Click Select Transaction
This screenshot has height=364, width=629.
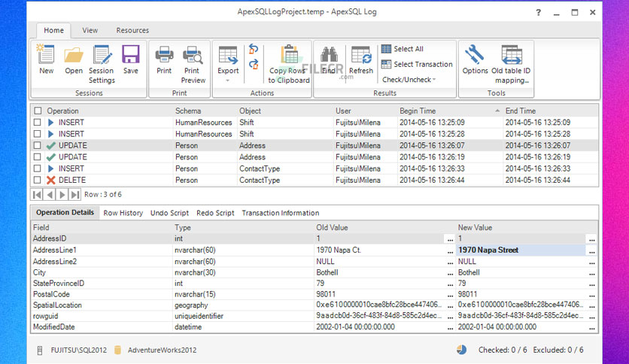click(417, 64)
